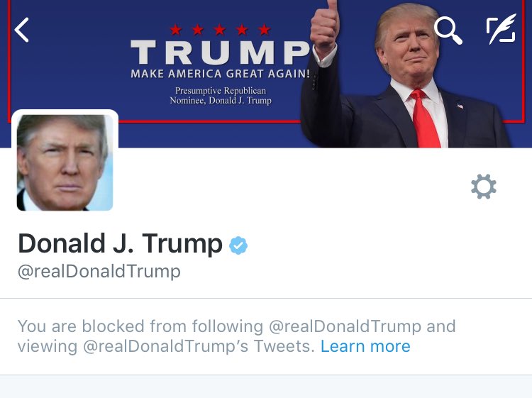Tap the large TRUMP logo in banner
This screenshot has height=398, width=532.
click(220, 52)
